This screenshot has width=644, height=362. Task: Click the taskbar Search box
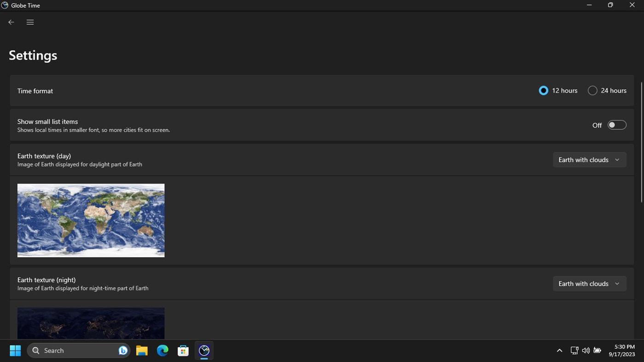[x=79, y=351]
